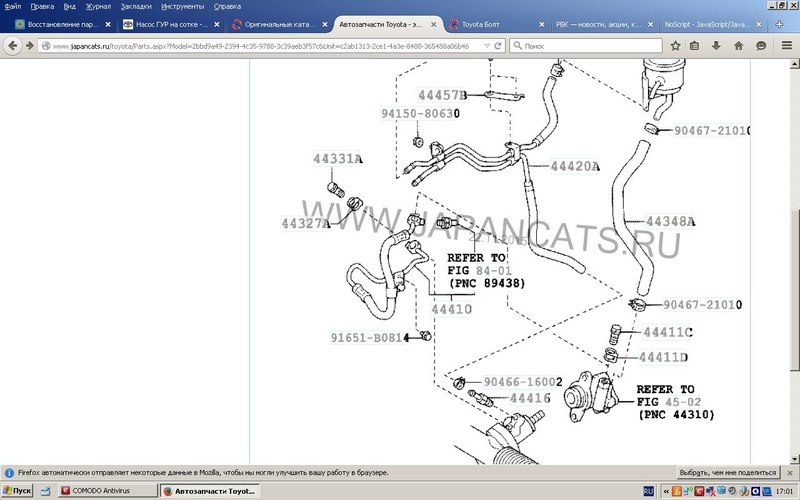Viewport: 800px width, 500px height.
Task: Open address bar history dropdown arrow
Action: pos(488,45)
